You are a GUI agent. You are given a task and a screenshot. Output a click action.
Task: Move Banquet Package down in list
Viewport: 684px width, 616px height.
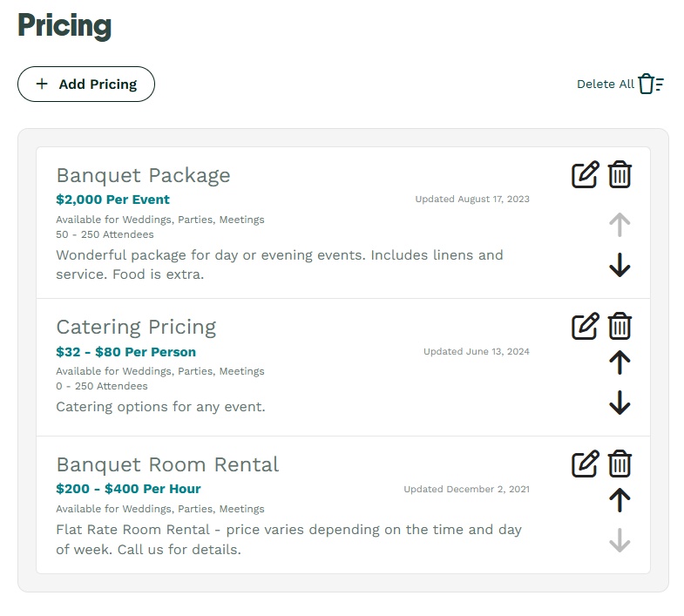pos(620,265)
